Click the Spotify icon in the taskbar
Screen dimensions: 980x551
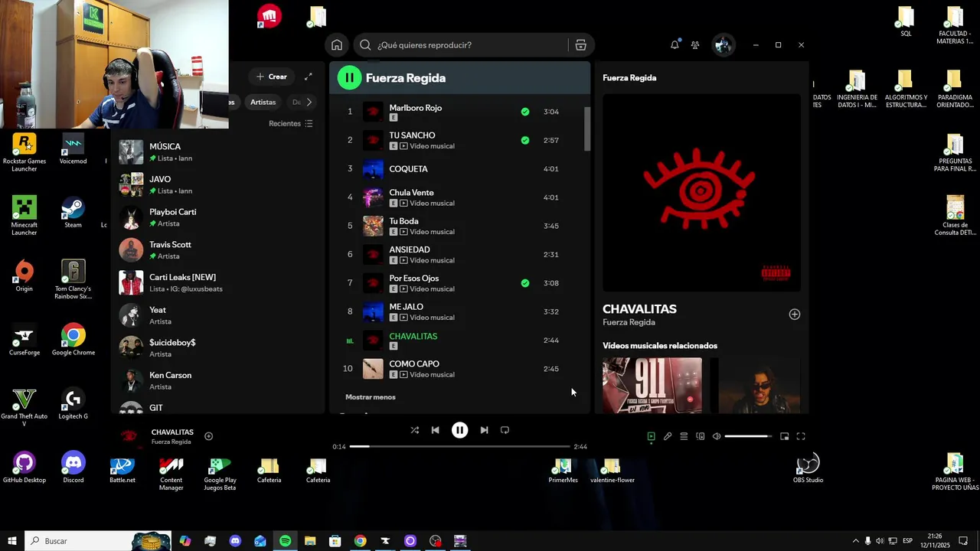pos(285,541)
